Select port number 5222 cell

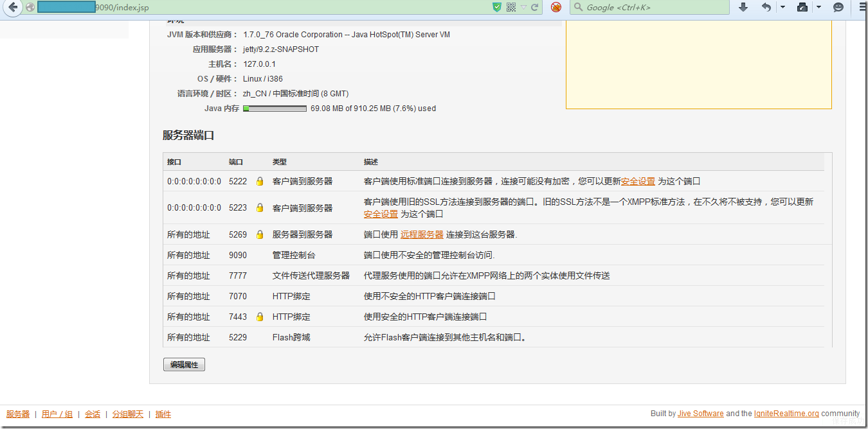[238, 181]
